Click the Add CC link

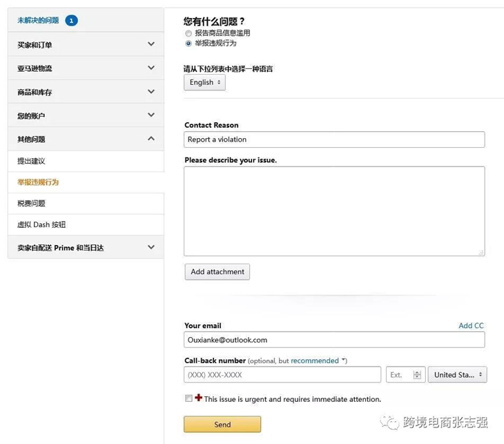coord(471,326)
